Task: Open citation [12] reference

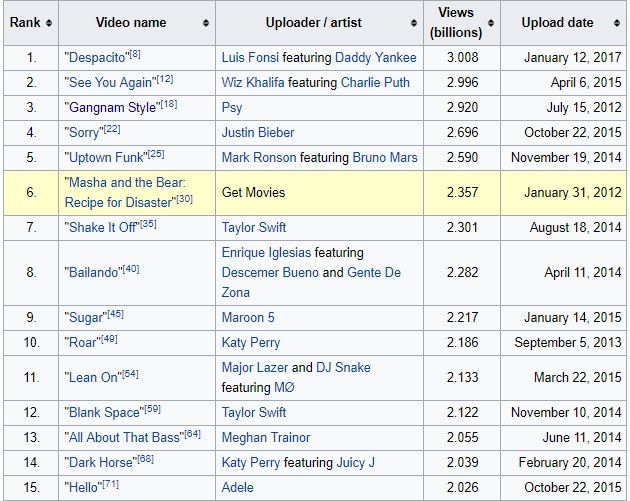Action: (165, 79)
